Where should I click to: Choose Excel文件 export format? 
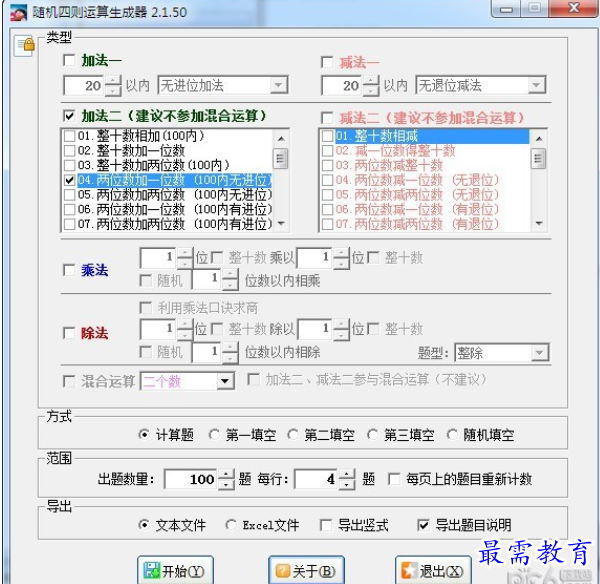231,525
